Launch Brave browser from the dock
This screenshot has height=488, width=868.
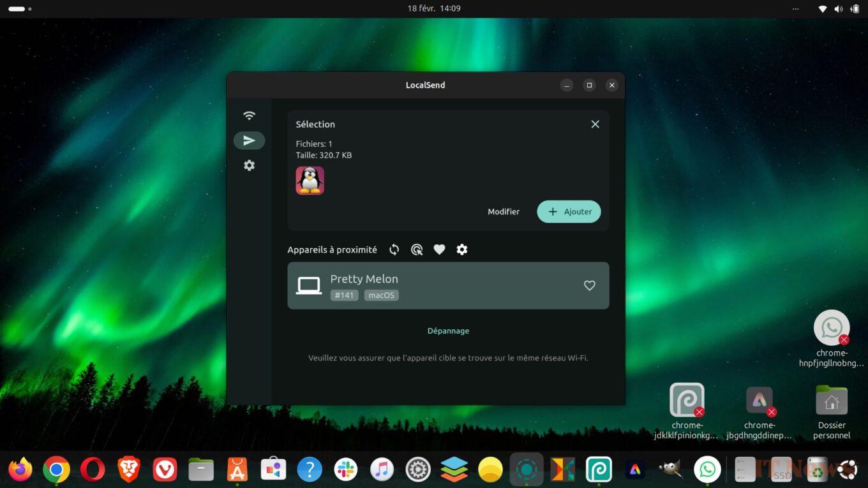click(x=129, y=470)
